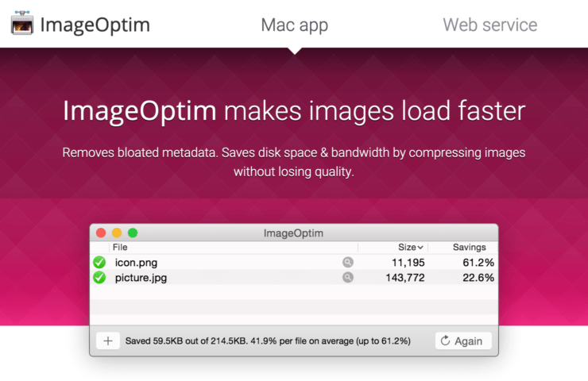The width and height of the screenshot is (588, 381).
Task: Reveal picture.jpg using its magnifier icon
Action: (x=348, y=277)
